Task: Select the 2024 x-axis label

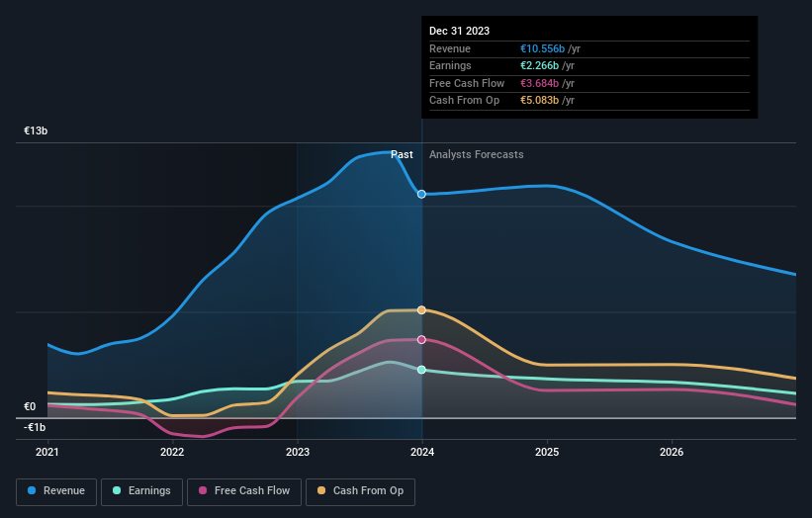Action: (422, 452)
